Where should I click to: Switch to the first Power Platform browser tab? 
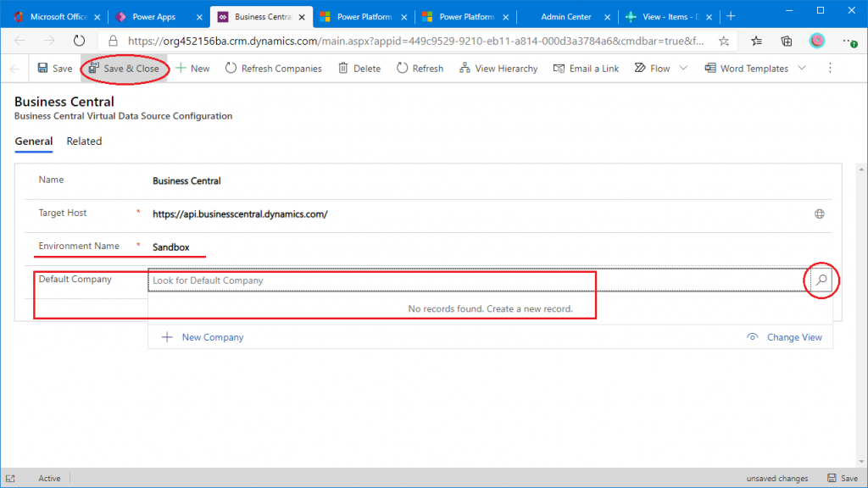pyautogui.click(x=364, y=17)
